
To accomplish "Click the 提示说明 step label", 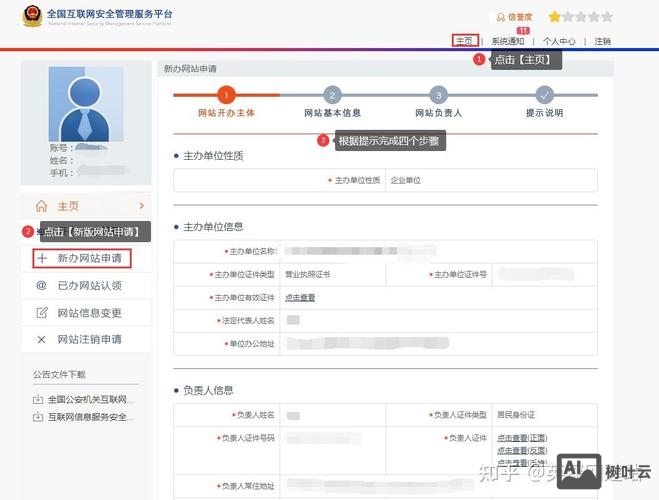I will 544,113.
